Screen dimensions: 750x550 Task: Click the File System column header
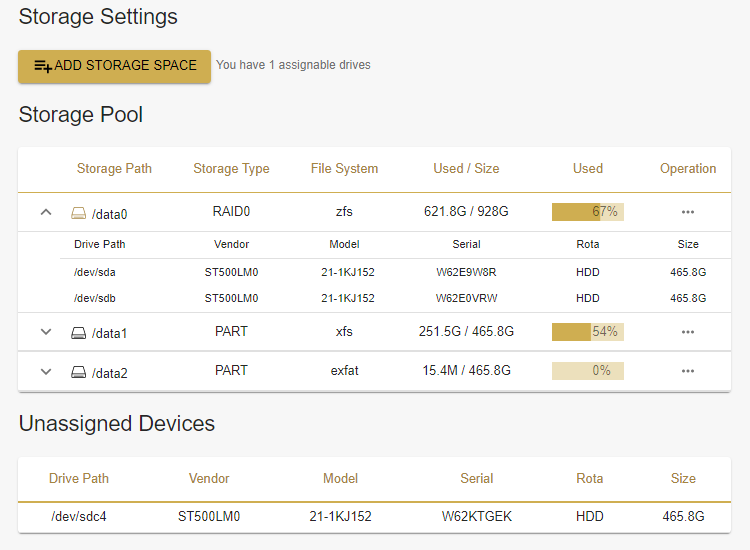(x=344, y=168)
